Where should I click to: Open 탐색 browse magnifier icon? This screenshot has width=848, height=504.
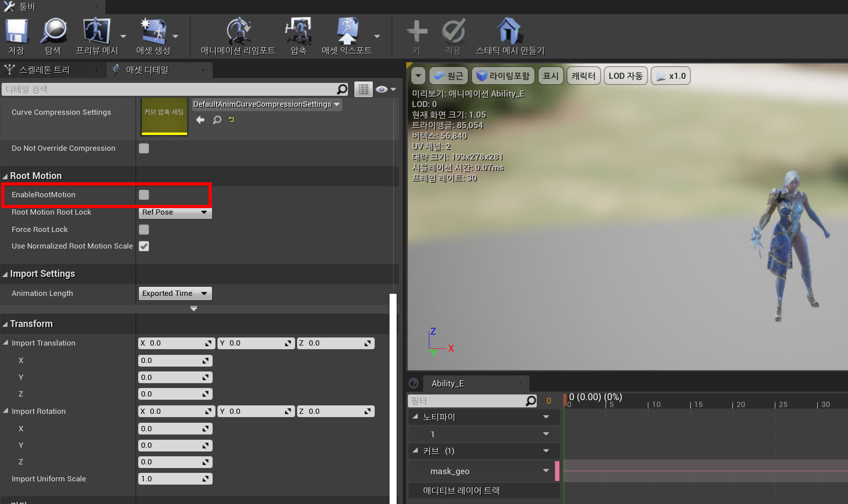(x=53, y=31)
